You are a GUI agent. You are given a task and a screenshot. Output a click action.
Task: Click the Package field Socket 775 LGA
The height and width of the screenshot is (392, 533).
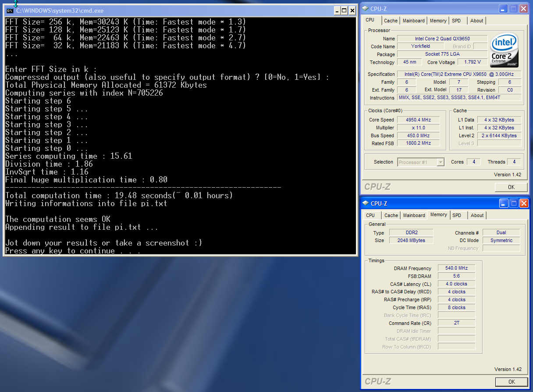[442, 54]
